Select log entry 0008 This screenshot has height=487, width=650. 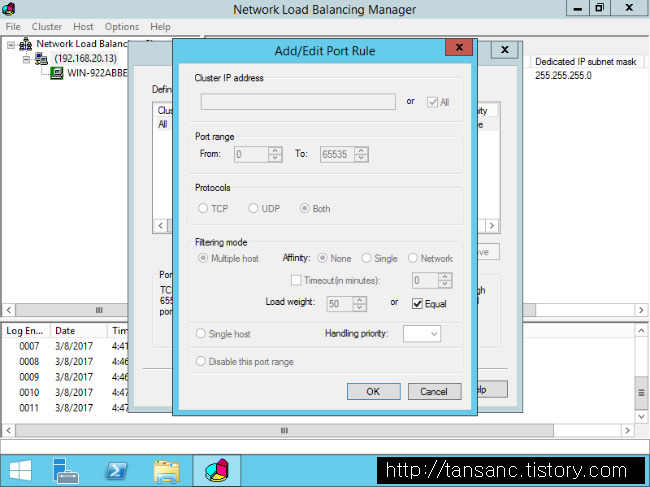[29, 361]
